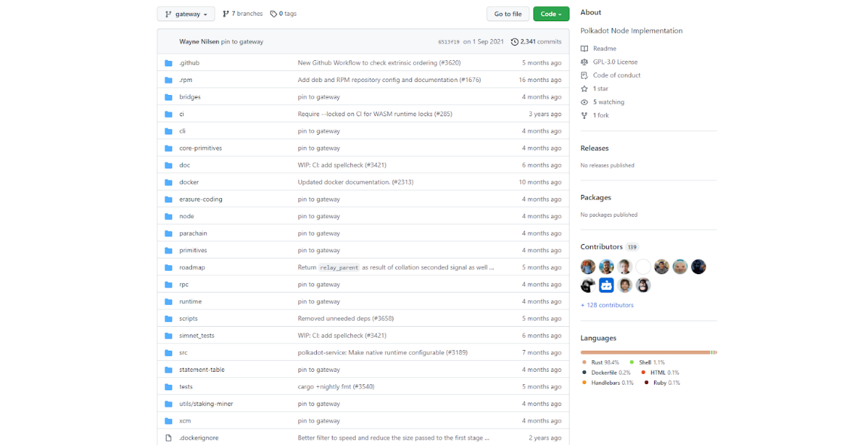Screen dimensions: 868x445
Task: Click the first contributor avatar
Action: (588, 267)
